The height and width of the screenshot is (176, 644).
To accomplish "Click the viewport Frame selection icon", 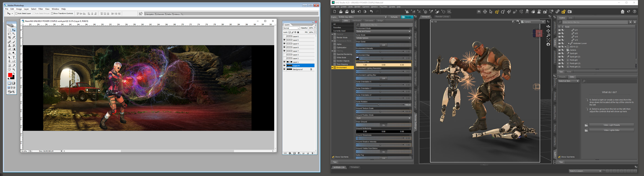I will click(548, 40).
